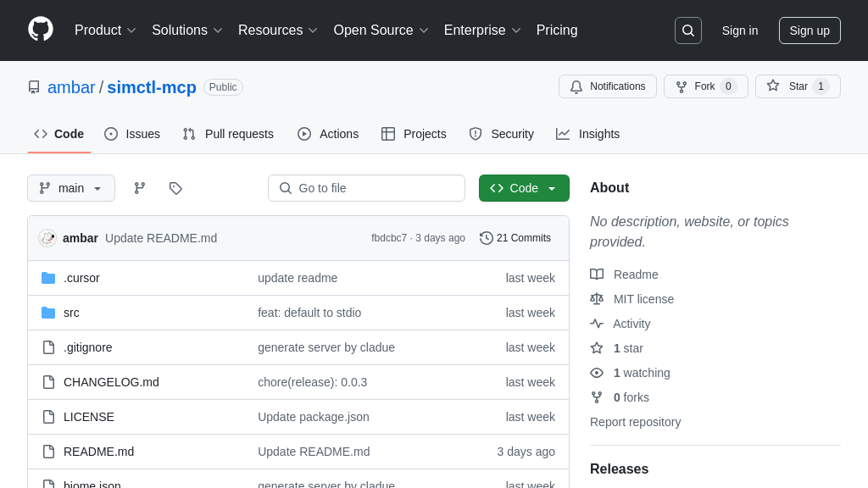The height and width of the screenshot is (488, 868).
Task: Open the Insights tab
Action: coord(588,134)
